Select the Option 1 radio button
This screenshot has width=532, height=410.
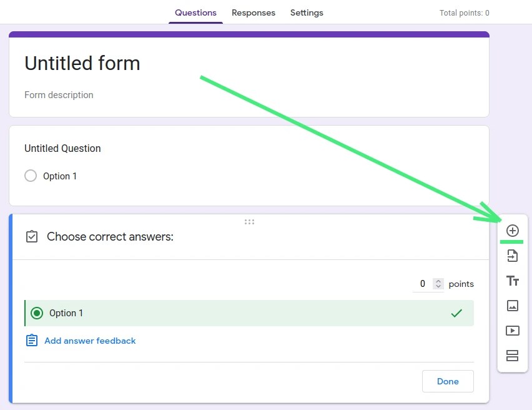[x=31, y=176]
